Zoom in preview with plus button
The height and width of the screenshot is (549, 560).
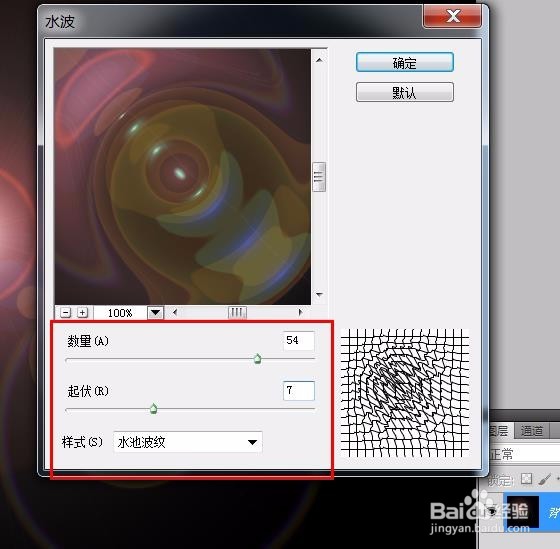pyautogui.click(x=82, y=313)
